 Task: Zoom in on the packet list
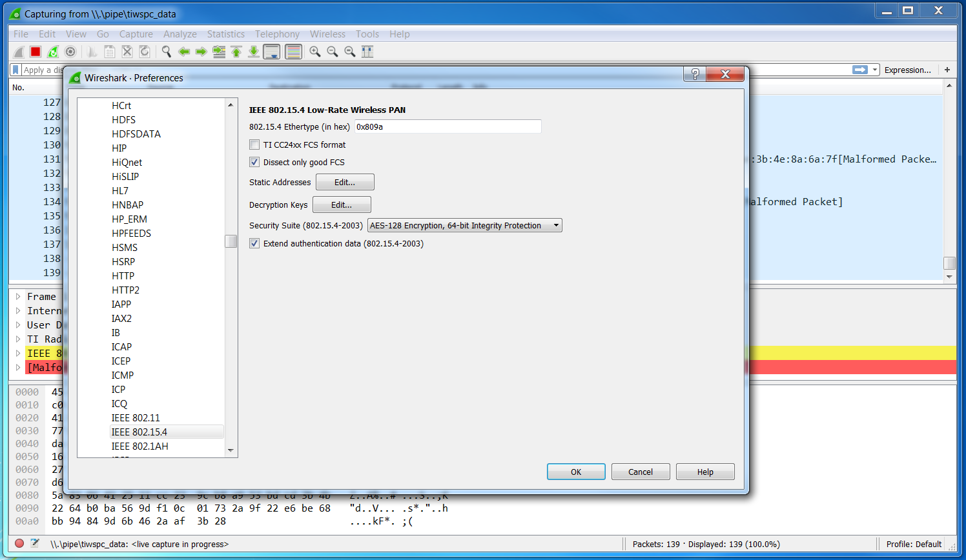(315, 52)
